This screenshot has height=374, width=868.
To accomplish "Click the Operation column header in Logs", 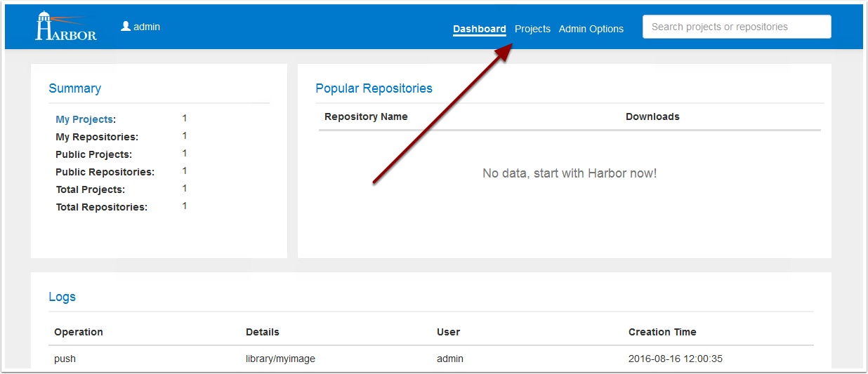I will click(79, 332).
